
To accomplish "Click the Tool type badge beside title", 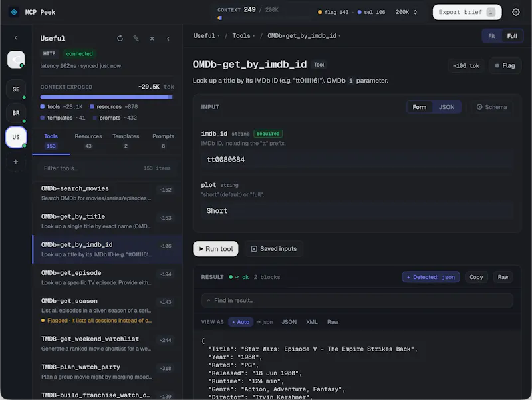I will [x=319, y=65].
